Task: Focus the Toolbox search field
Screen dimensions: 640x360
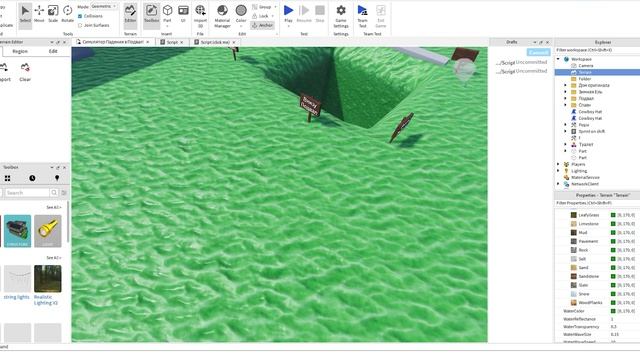Action: pyautogui.click(x=27, y=192)
